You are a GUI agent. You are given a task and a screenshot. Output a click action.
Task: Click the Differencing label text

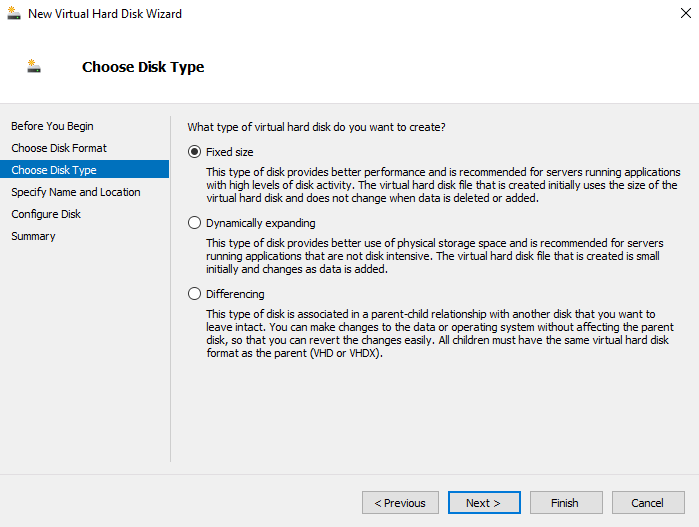tap(235, 294)
